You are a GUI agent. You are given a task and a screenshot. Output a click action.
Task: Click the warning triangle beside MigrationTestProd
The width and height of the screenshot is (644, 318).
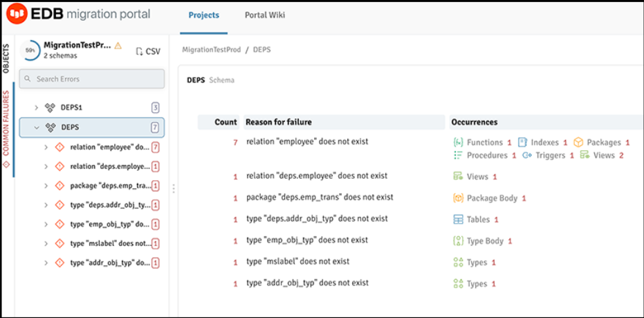(x=118, y=46)
